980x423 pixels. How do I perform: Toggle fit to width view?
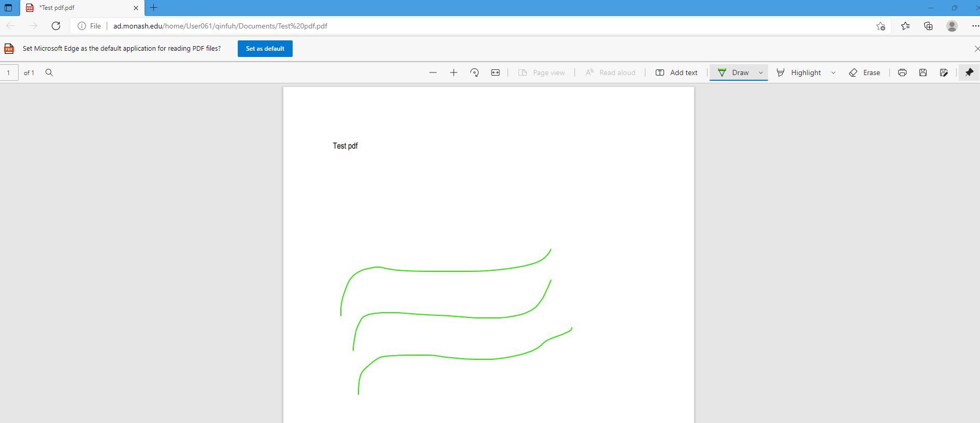click(496, 72)
